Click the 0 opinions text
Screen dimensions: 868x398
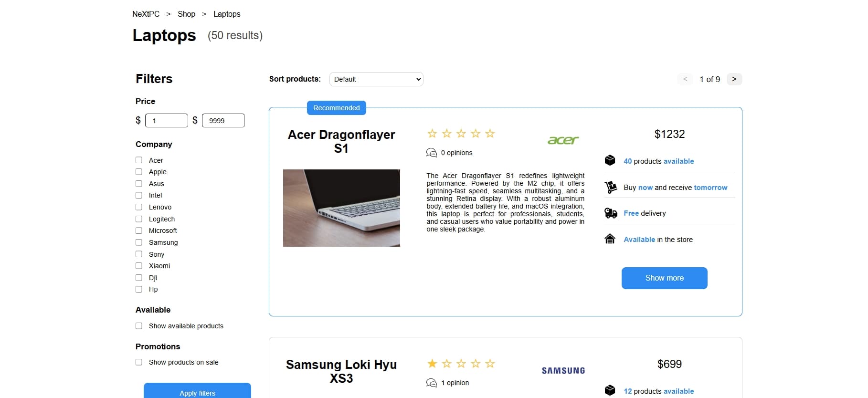tap(457, 153)
